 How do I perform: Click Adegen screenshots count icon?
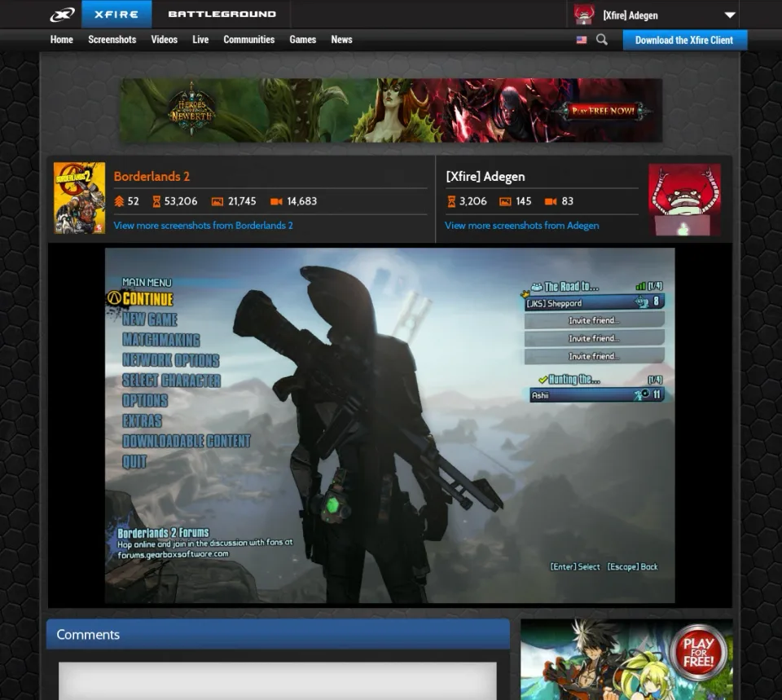[505, 201]
